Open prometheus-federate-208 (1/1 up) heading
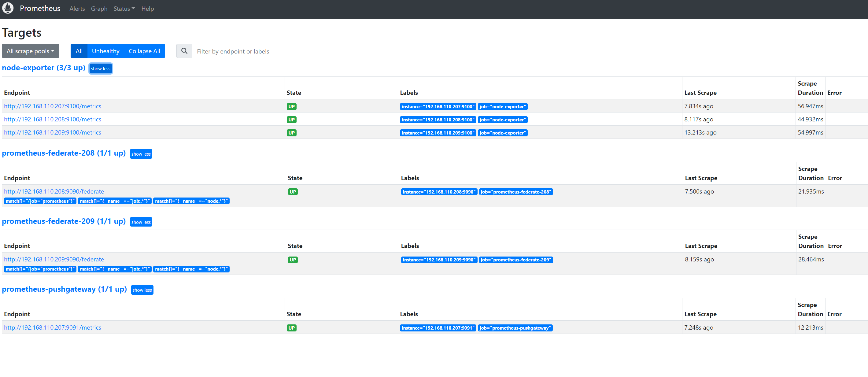The width and height of the screenshot is (868, 377). click(x=64, y=153)
